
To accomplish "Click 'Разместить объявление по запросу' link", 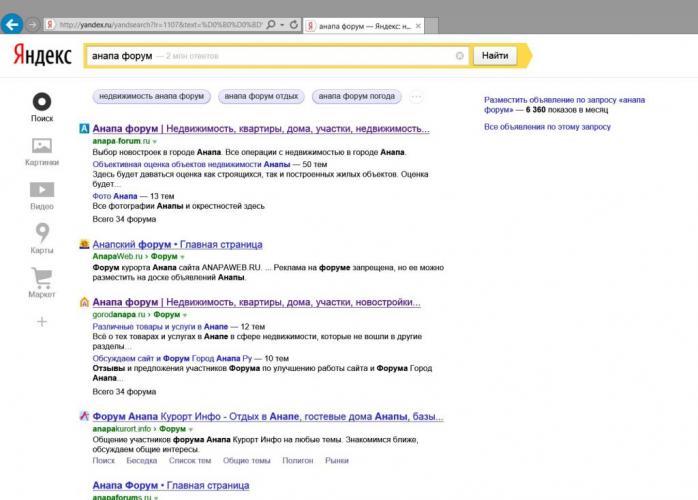I will [x=564, y=105].
